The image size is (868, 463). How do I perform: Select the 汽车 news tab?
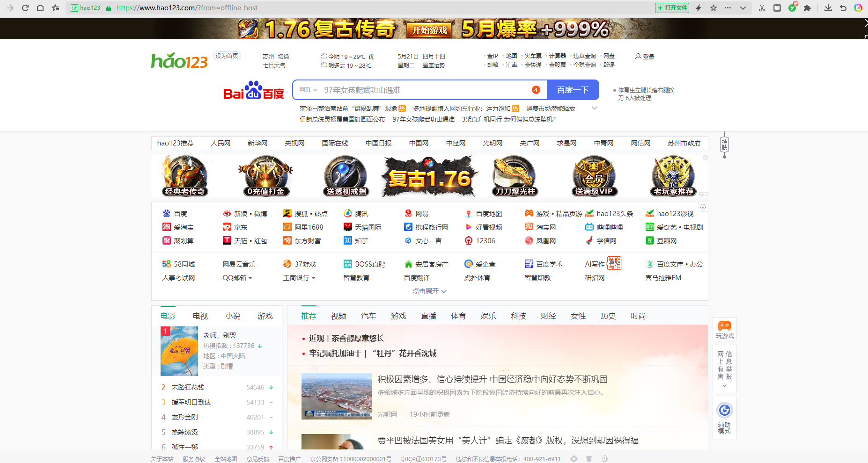tap(368, 316)
